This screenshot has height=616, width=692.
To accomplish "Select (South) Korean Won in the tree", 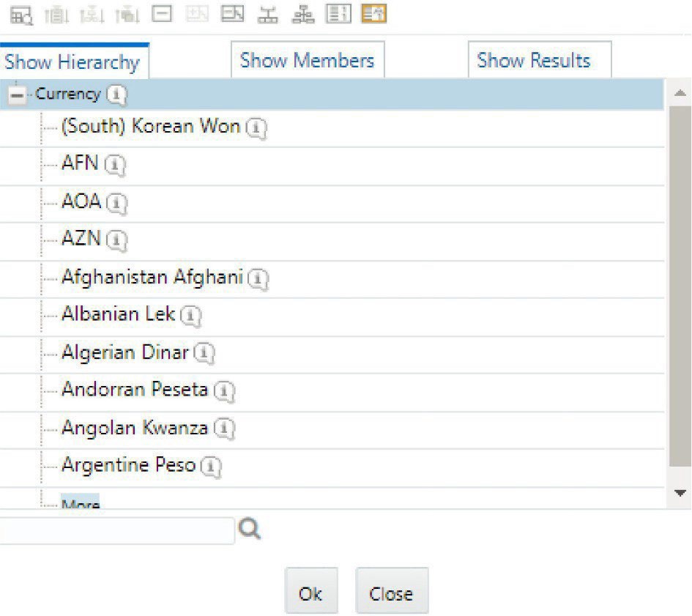I will (x=151, y=126).
